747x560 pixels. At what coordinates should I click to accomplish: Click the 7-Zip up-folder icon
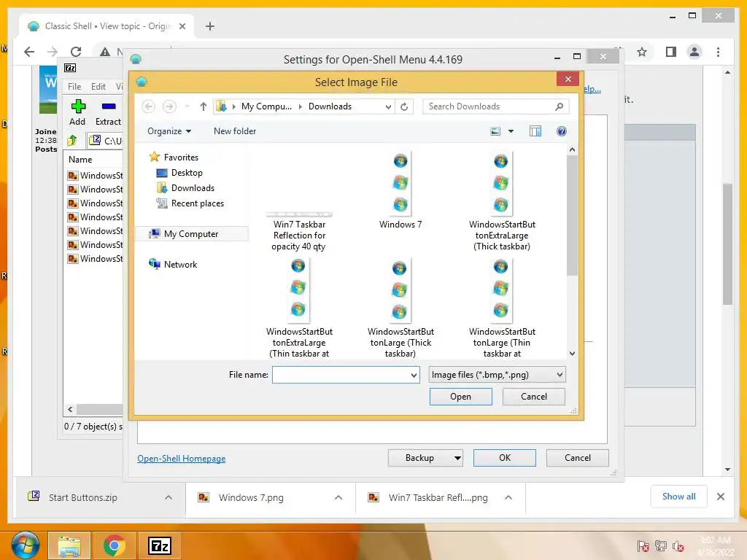click(72, 141)
